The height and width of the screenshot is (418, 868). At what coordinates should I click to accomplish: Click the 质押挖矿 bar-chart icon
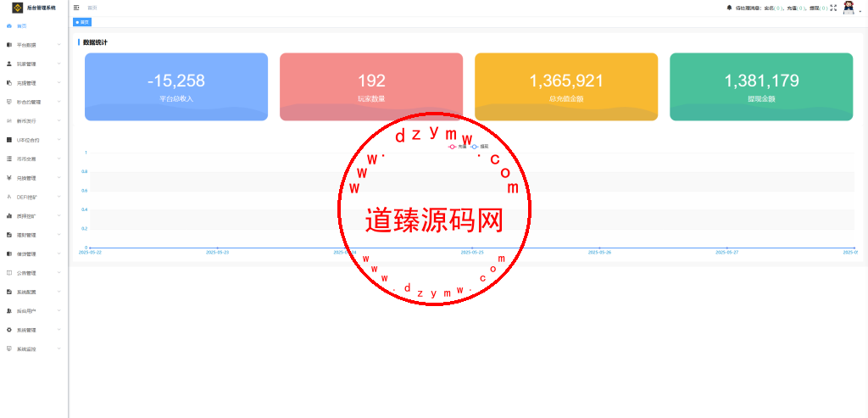coord(8,216)
